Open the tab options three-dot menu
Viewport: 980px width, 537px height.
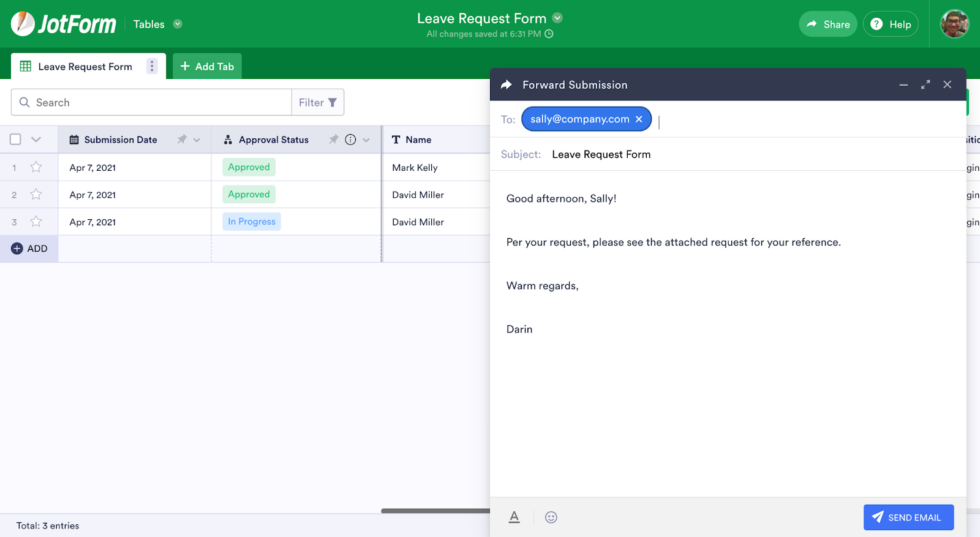(x=152, y=66)
